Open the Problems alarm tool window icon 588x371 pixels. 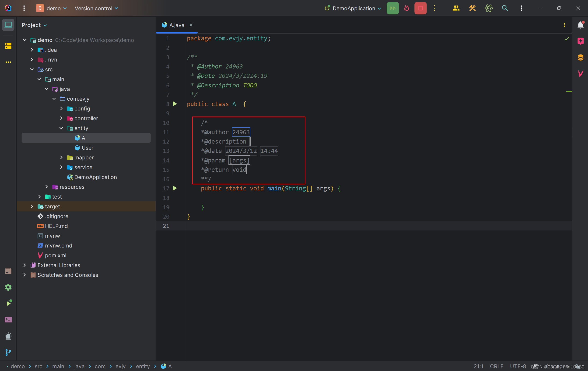(8, 336)
